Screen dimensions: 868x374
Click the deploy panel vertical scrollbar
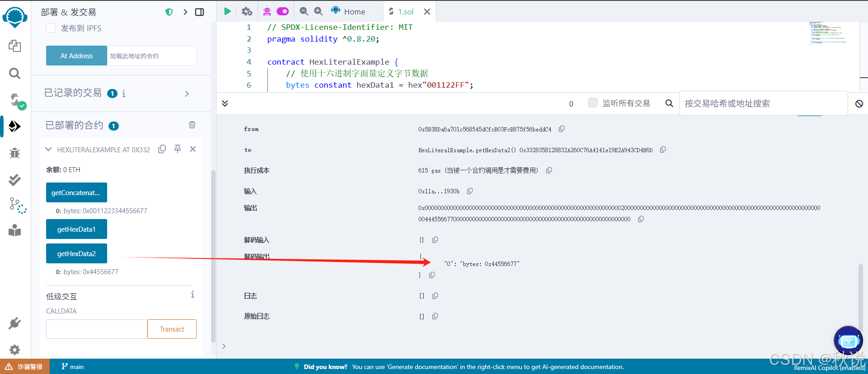[213, 256]
